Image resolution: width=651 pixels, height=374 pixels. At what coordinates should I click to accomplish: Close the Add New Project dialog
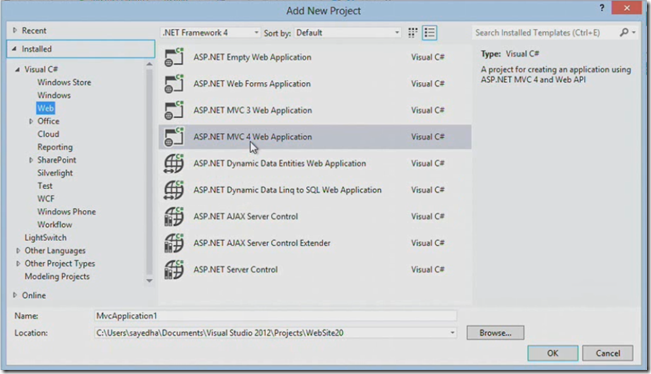pyautogui.click(x=627, y=8)
